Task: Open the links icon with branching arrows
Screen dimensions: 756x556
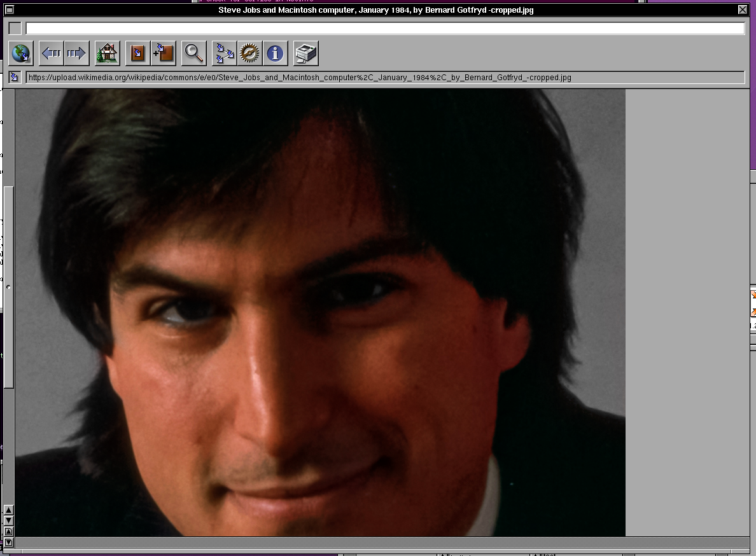Action: [224, 53]
